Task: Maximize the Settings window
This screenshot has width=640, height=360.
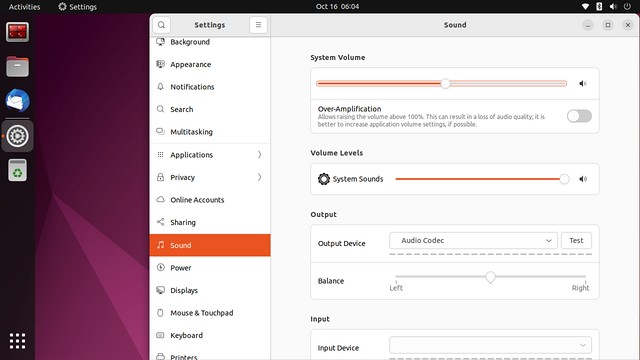Action: tap(608, 25)
